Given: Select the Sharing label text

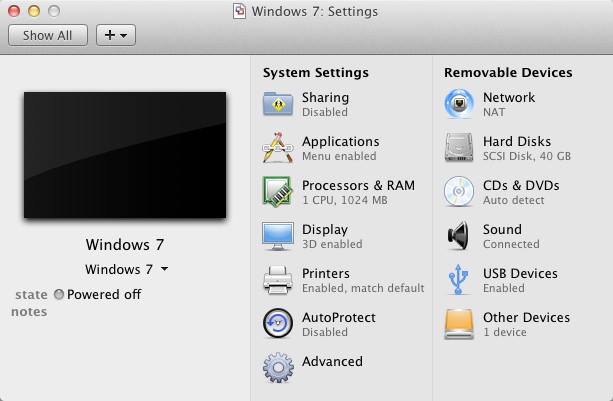Looking at the screenshot, I should 325,98.
